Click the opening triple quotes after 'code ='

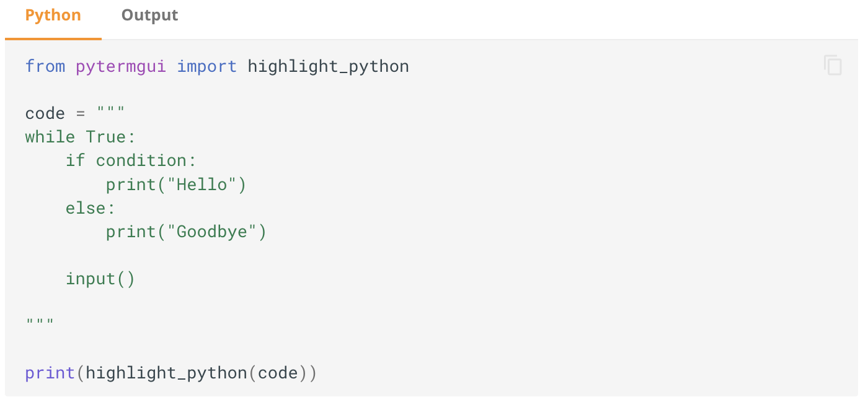click(x=111, y=113)
